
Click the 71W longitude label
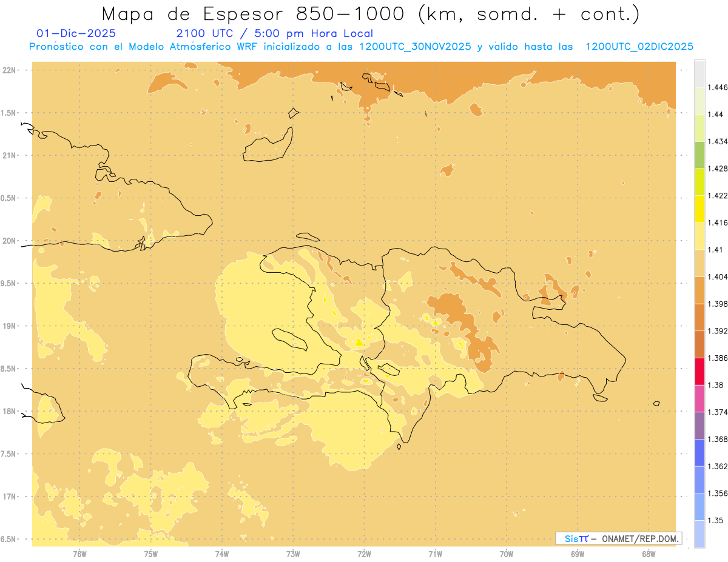click(x=435, y=554)
